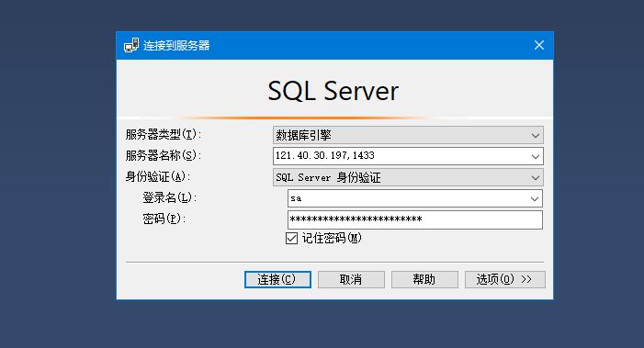Open the 服务器类型 dropdown
Viewport: 644px width, 348px height.
(x=408, y=135)
